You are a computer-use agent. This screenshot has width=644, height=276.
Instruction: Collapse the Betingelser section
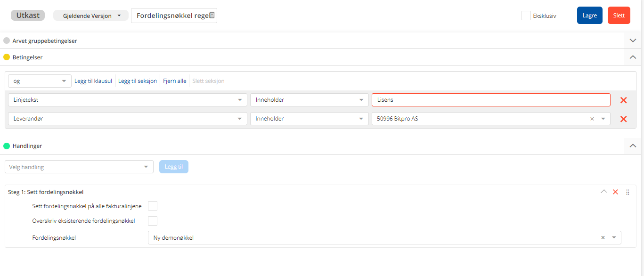point(633,57)
